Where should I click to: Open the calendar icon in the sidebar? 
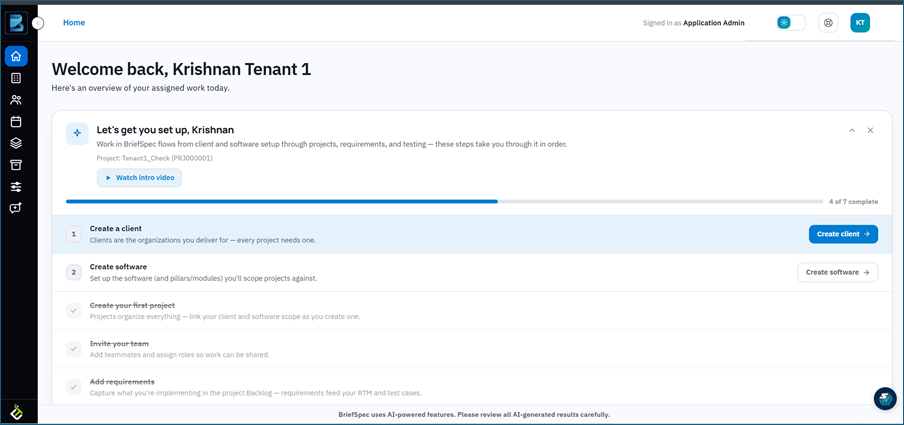click(x=16, y=122)
